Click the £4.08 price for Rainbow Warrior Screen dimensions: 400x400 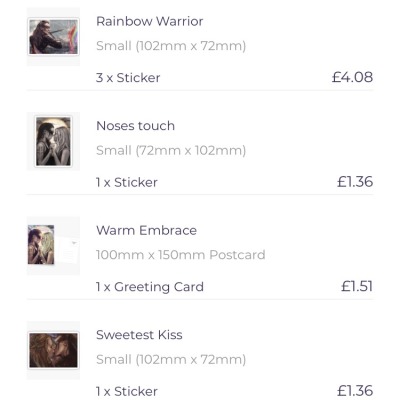(352, 77)
